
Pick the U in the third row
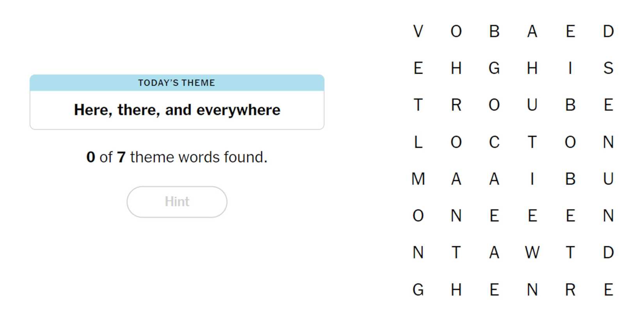coord(532,105)
